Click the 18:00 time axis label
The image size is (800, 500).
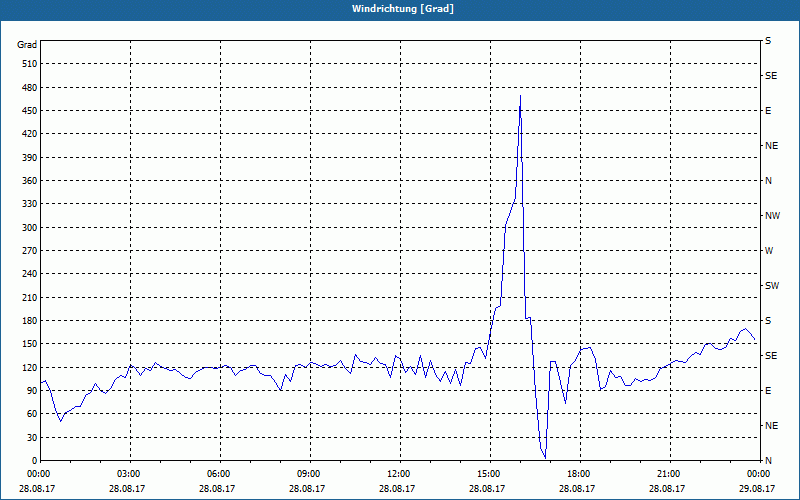point(580,474)
